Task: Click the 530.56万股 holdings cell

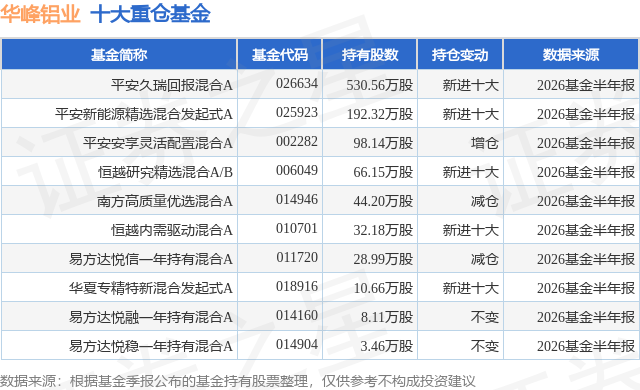Action: coord(380,85)
